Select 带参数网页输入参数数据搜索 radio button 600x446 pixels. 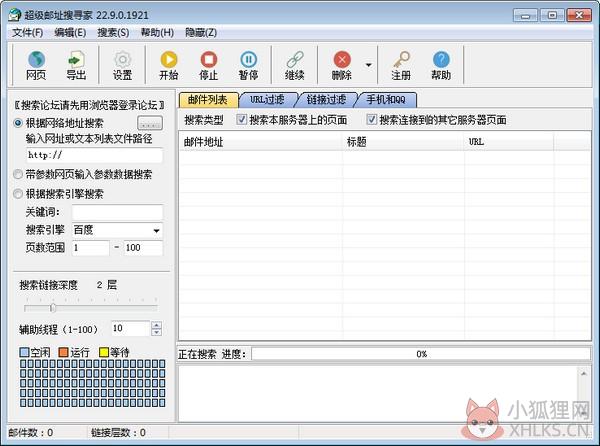(18, 174)
